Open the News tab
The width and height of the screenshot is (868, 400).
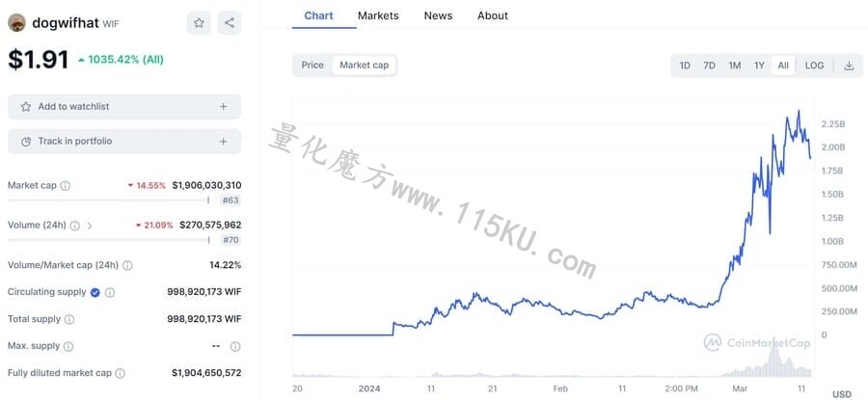click(438, 15)
